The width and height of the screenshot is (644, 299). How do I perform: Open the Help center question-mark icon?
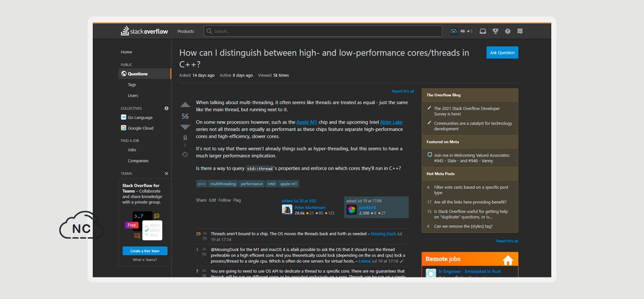tap(507, 31)
